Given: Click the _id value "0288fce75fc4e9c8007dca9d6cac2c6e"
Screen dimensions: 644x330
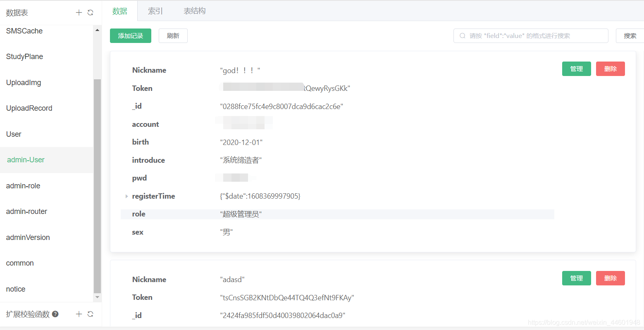Looking at the screenshot, I should (x=281, y=107).
